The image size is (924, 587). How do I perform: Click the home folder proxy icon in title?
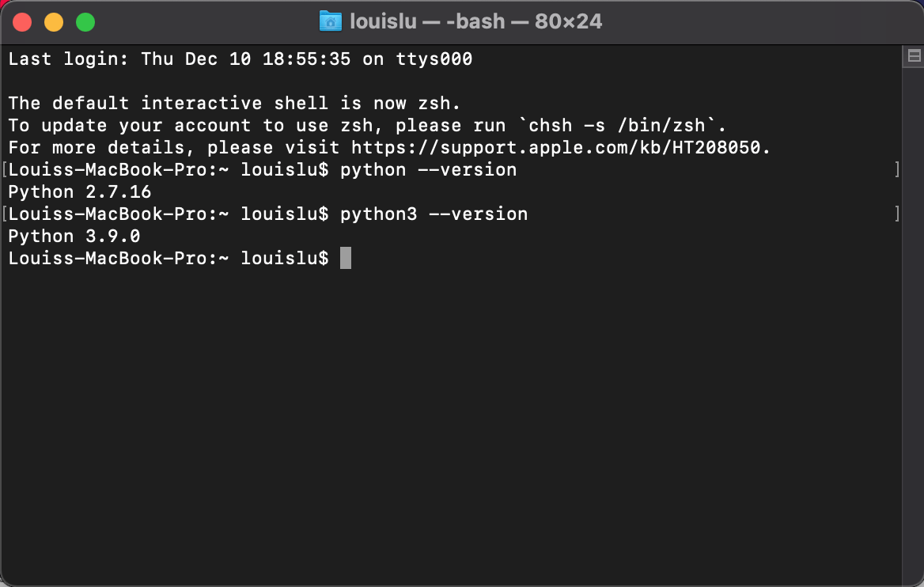(x=331, y=21)
